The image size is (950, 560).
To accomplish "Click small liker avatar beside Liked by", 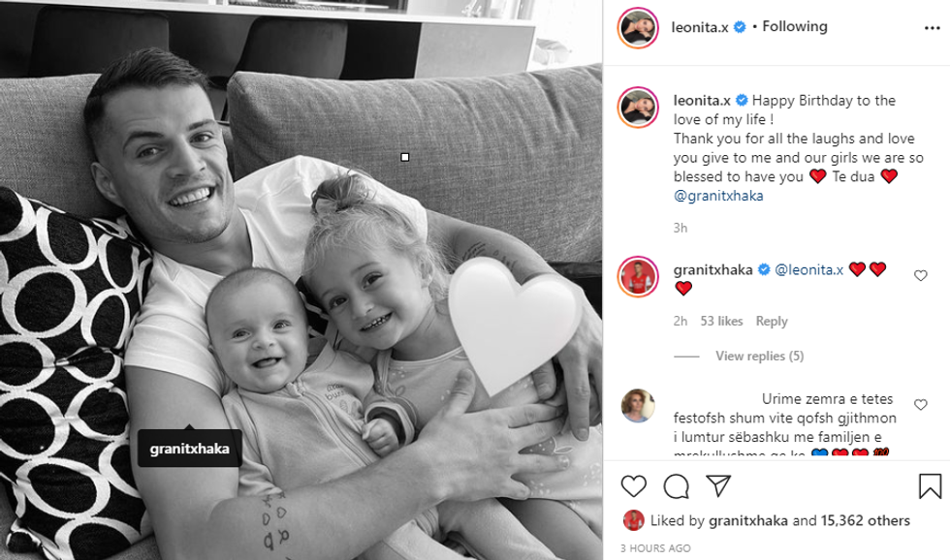I will pyautogui.click(x=633, y=520).
